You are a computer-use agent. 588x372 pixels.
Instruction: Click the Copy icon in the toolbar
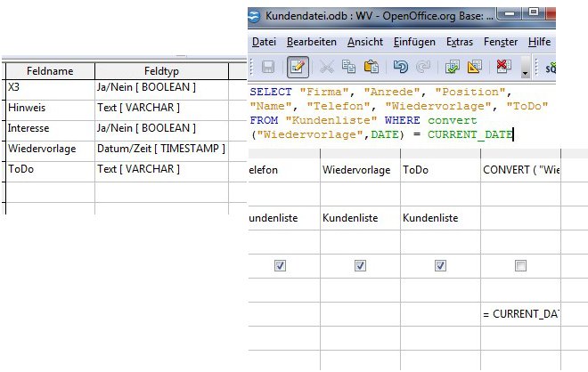coord(349,67)
